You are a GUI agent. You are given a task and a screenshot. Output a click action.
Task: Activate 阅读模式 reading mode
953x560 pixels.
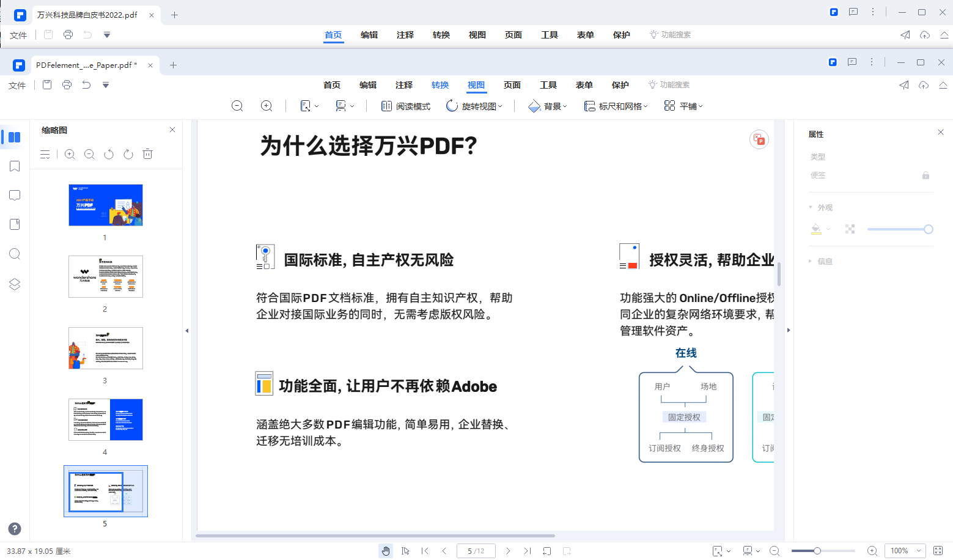pos(405,106)
